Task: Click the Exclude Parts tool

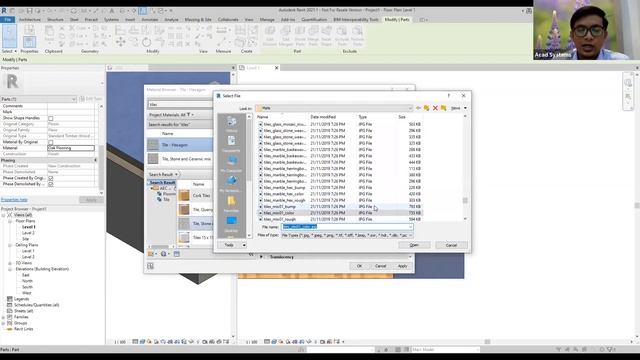Action: 342,36
